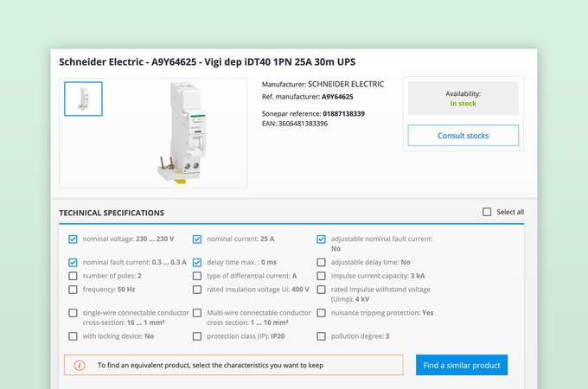The height and width of the screenshot is (389, 588).
Task: Click the Consult stocks button
Action: coord(463,136)
